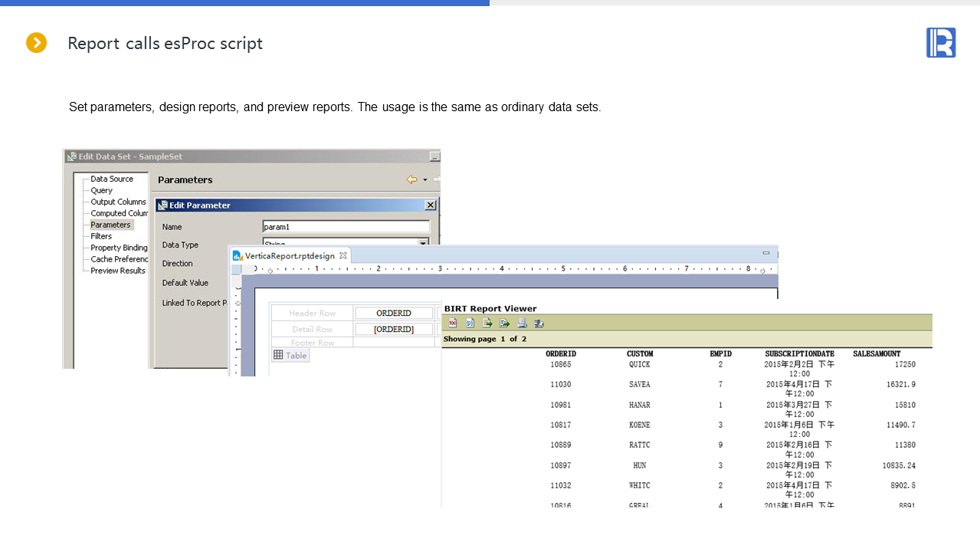Click the Print on server icon
This screenshot has width=980, height=552.
(x=539, y=323)
